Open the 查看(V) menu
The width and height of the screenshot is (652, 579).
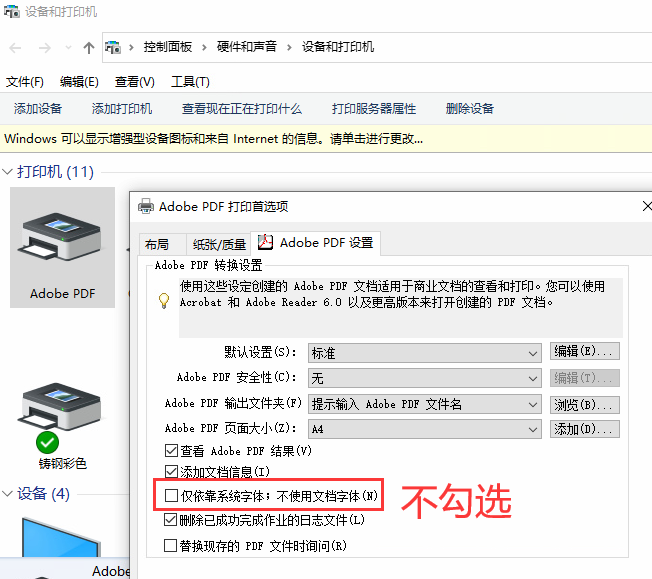pyautogui.click(x=134, y=82)
